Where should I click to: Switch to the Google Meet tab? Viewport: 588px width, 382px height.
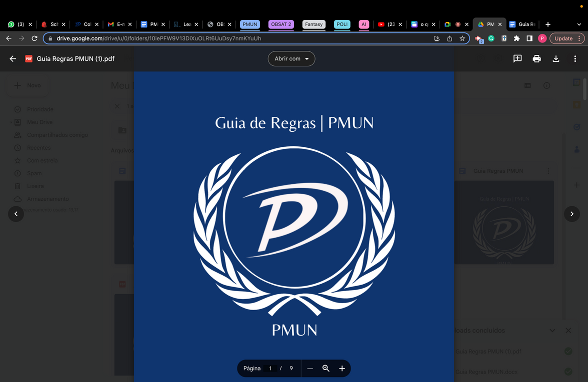tap(456, 24)
